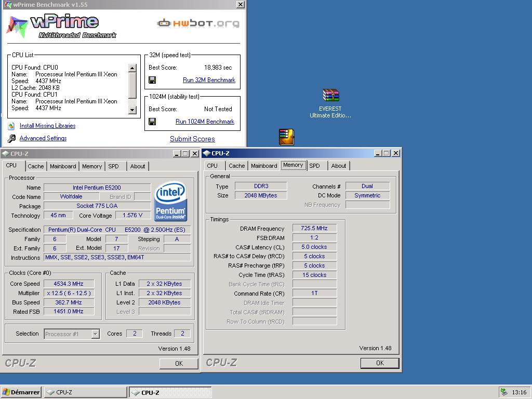
Task: Click CPU List scrollbar down arrow
Action: coord(132,110)
